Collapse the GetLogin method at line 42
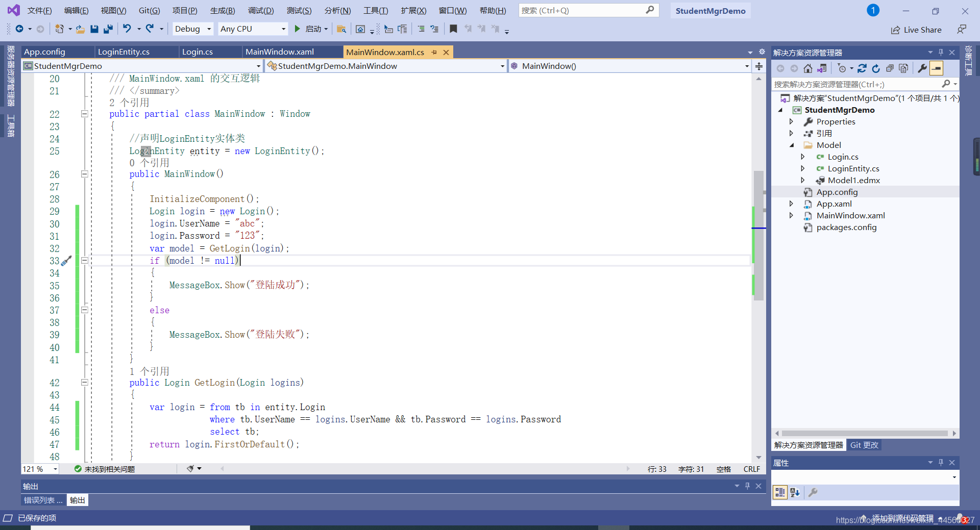 coord(85,383)
